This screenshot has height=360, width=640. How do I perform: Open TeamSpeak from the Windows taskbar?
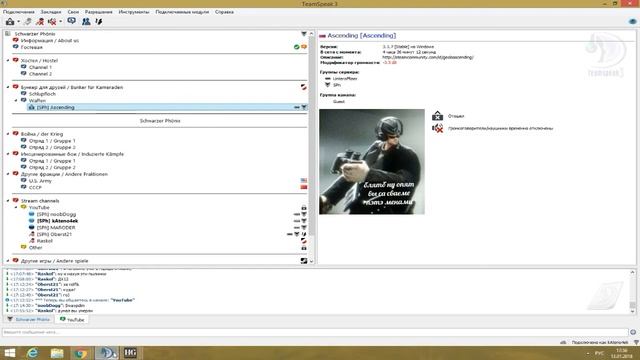107,353
